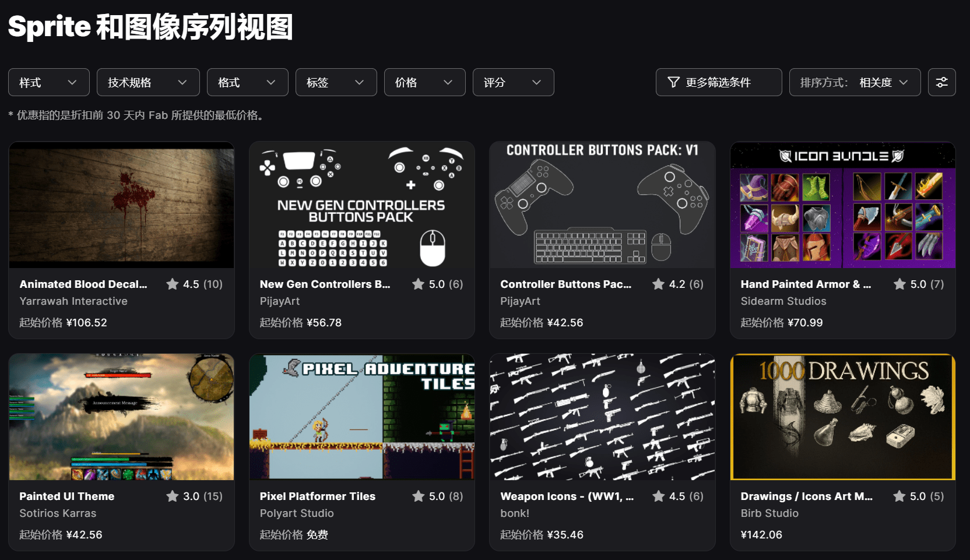
Task: Click the 更多筛选条件 button
Action: (x=718, y=82)
